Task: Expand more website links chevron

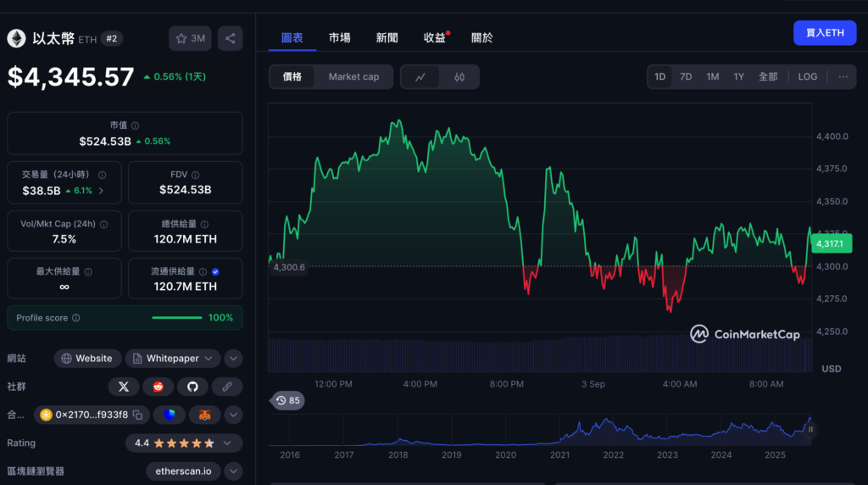Action: coord(234,358)
